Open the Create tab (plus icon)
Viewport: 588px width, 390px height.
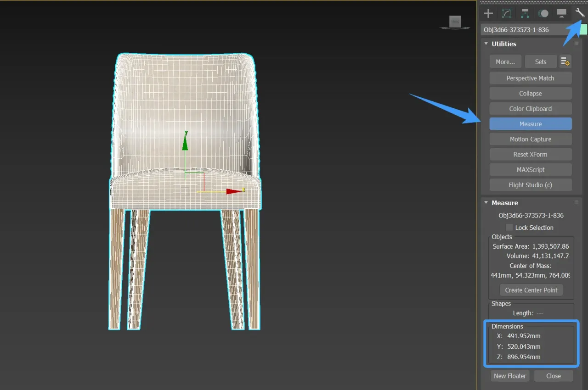[x=488, y=13]
